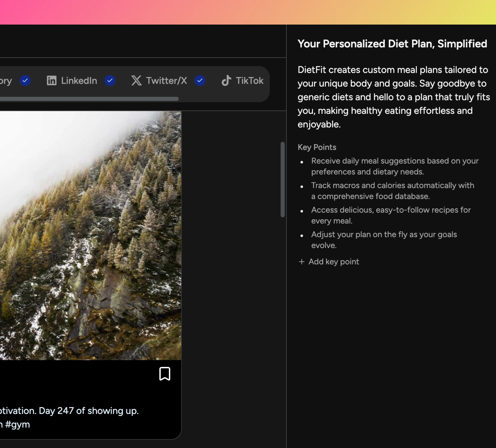Select the LinkedIn platform tab
The width and height of the screenshot is (496, 448).
click(79, 80)
